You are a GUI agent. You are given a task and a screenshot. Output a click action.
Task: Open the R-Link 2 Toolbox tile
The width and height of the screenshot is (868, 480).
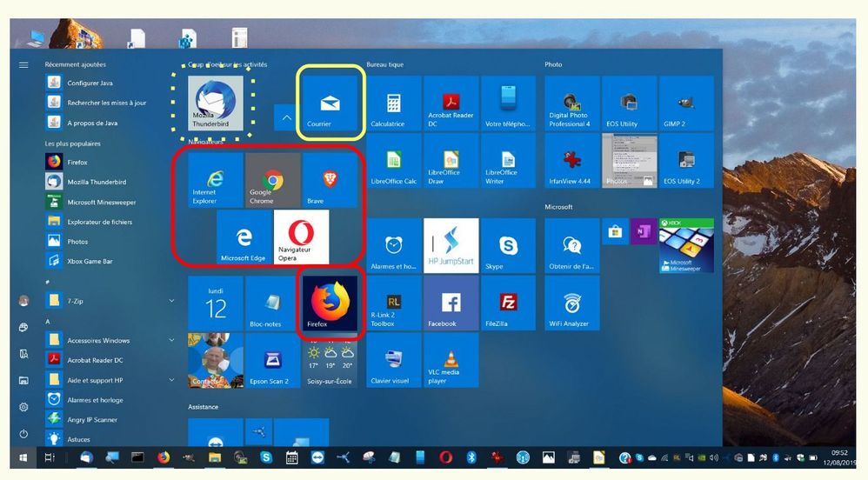(x=394, y=303)
